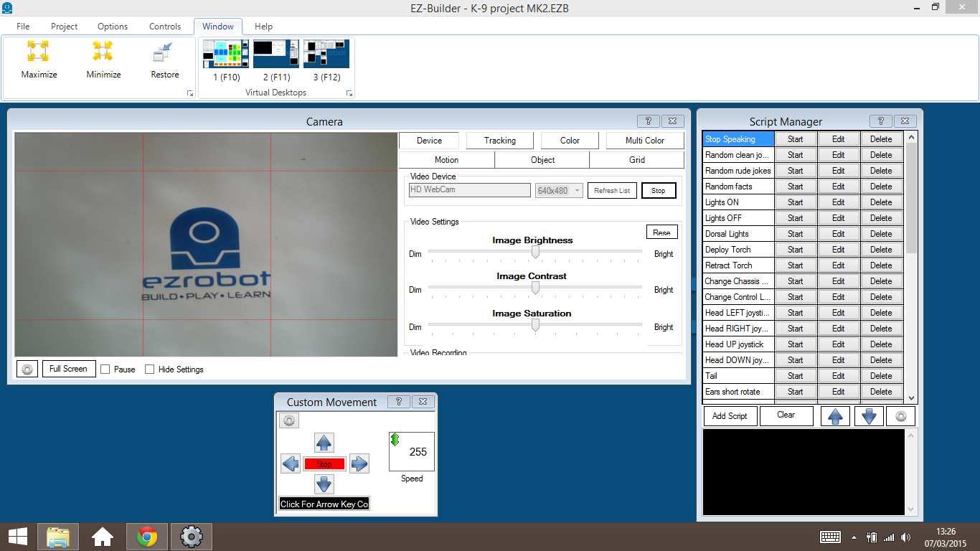Open Custom Movement settings gear
This screenshot has width=980, height=551.
coord(288,420)
